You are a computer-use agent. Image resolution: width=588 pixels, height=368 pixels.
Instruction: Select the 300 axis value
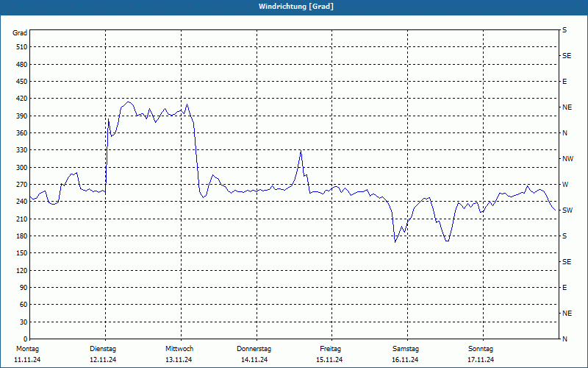point(22,168)
